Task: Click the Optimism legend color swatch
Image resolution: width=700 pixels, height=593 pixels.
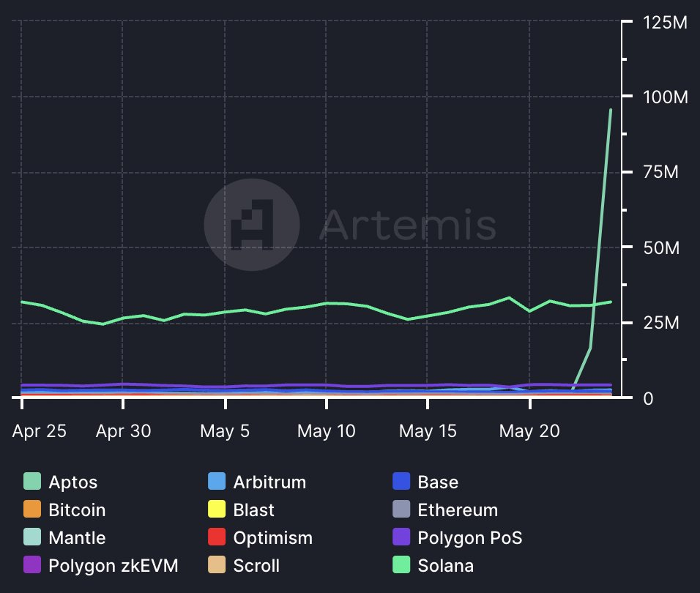Action: (217, 537)
